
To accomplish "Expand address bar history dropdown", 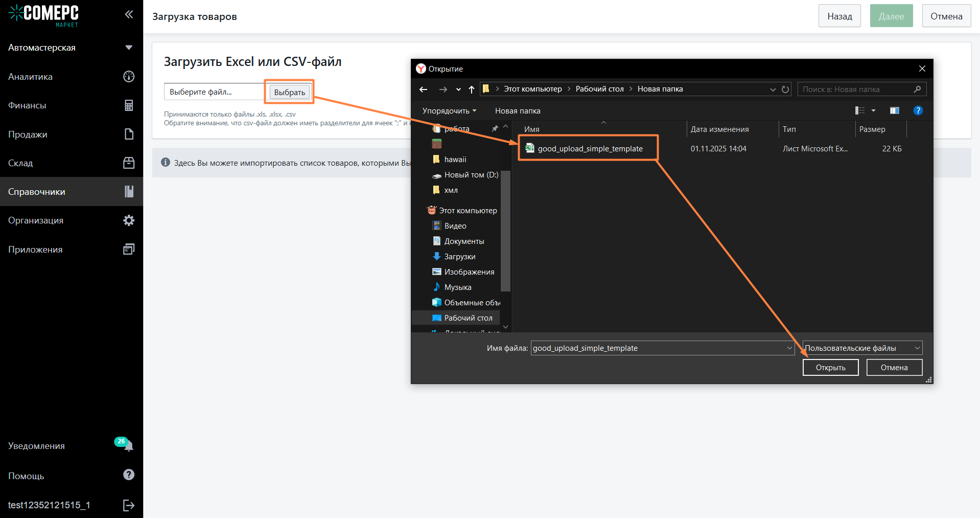I will (x=773, y=89).
